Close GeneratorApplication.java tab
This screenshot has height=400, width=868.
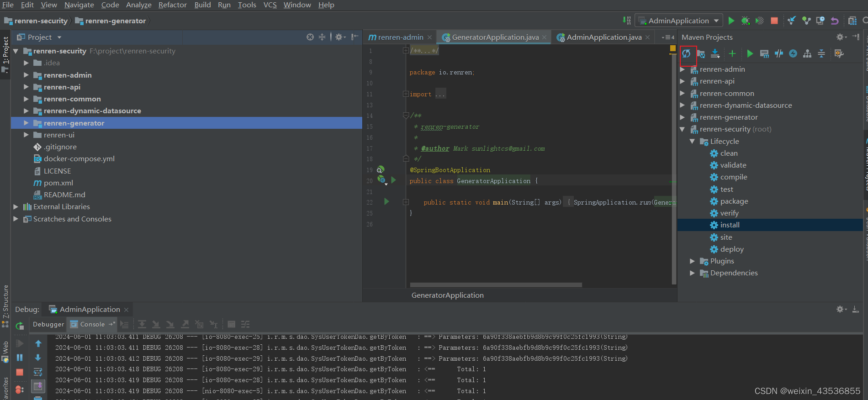(x=545, y=37)
